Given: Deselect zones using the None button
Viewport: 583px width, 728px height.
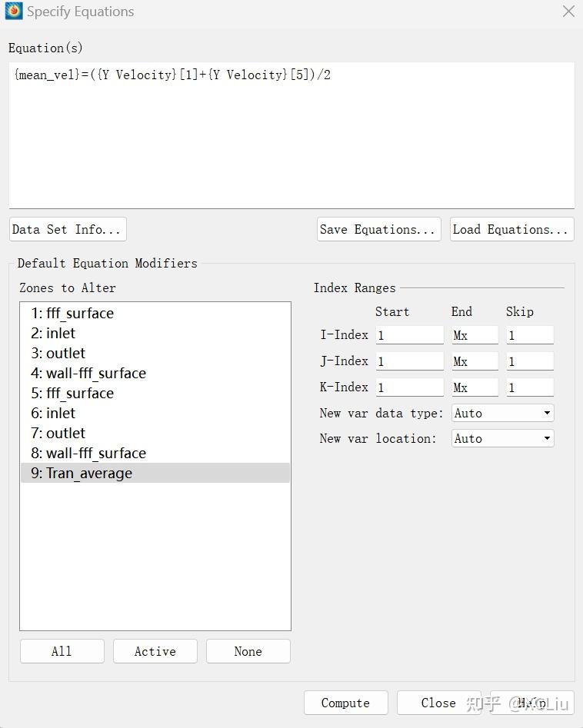Looking at the screenshot, I should 248,651.
